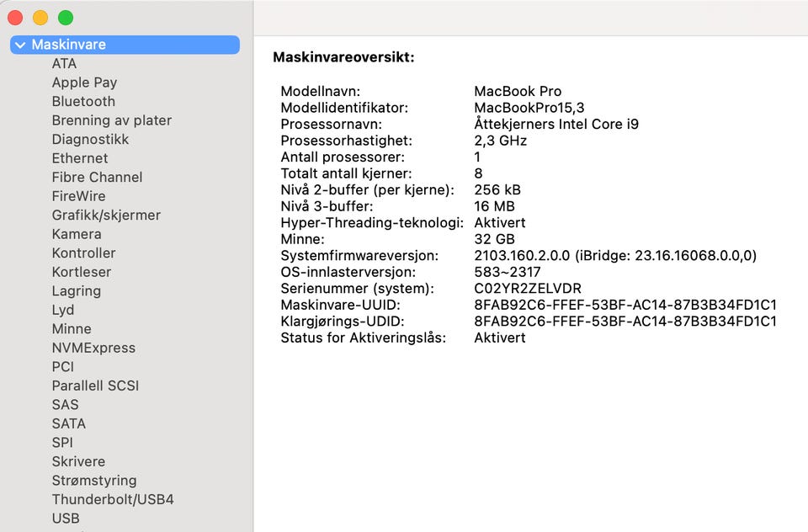Minimize the window with yellow button
Viewport: 808px width, 532px height.
point(40,18)
